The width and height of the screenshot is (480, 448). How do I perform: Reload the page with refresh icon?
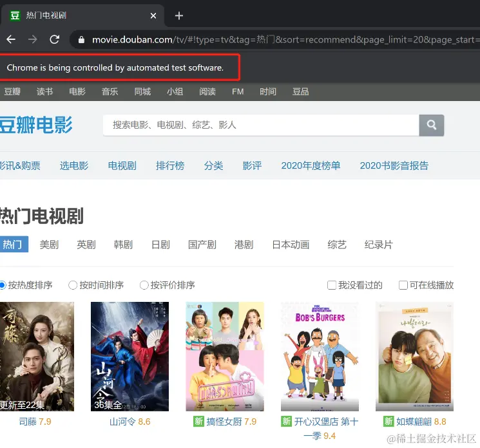pos(55,39)
